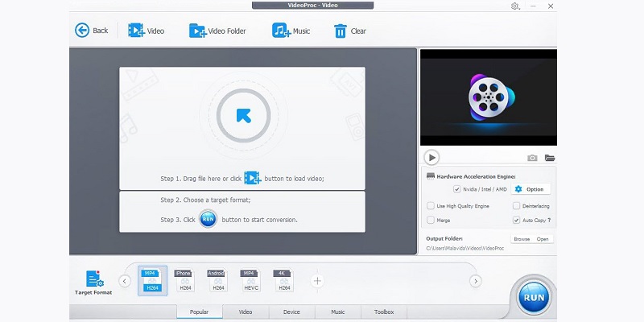Screen dimensions: 644x322
Task: Show previous formats with left chevron
Action: point(125,281)
